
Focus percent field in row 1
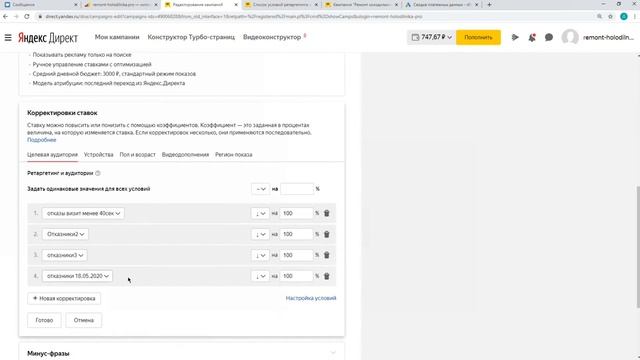296,213
